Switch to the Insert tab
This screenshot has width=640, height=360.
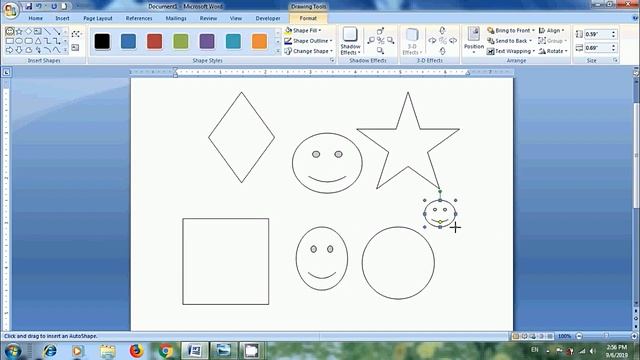click(x=62, y=18)
